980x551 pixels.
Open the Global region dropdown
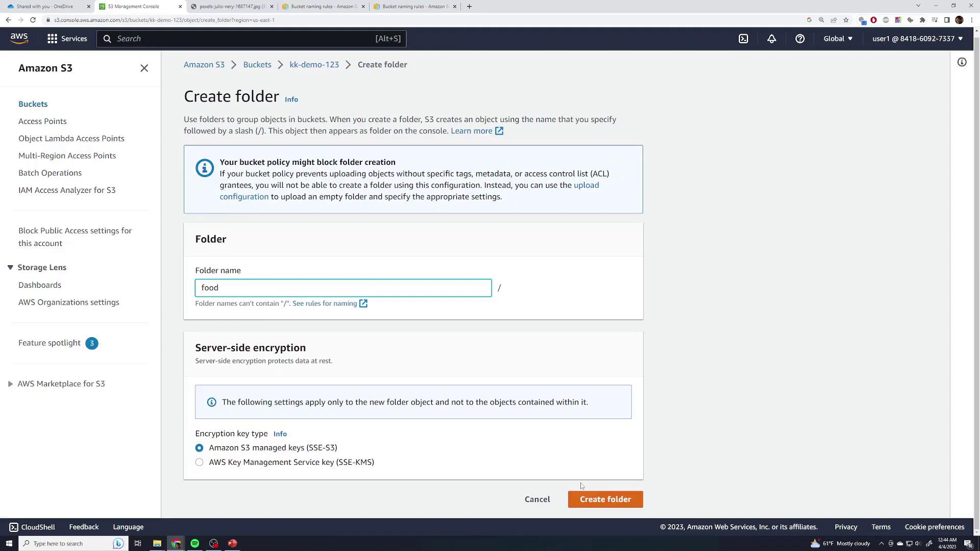(838, 39)
